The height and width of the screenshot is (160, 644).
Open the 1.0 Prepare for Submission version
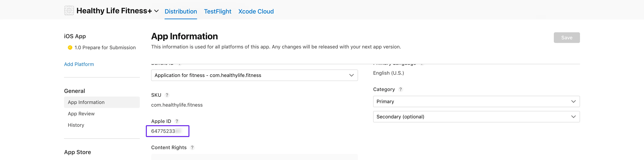105,48
